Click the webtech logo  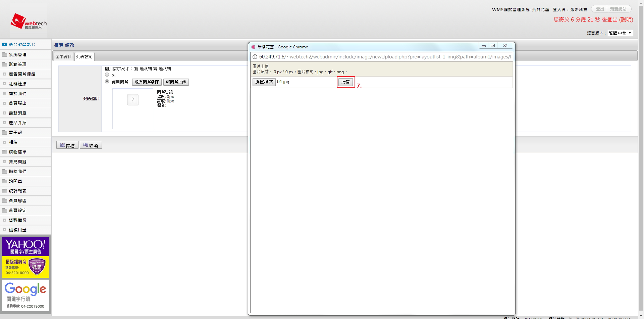[x=29, y=21]
